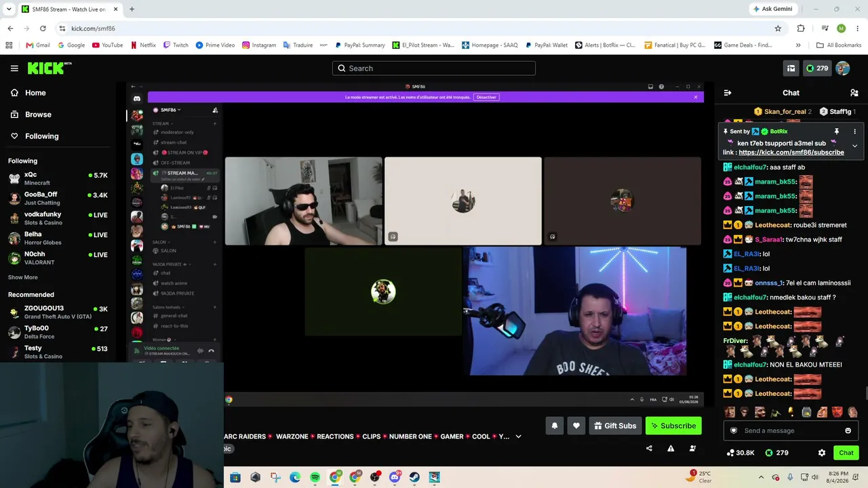The width and height of the screenshot is (868, 488).
Task: Open TyBo00 recommended channel
Action: pos(58,332)
